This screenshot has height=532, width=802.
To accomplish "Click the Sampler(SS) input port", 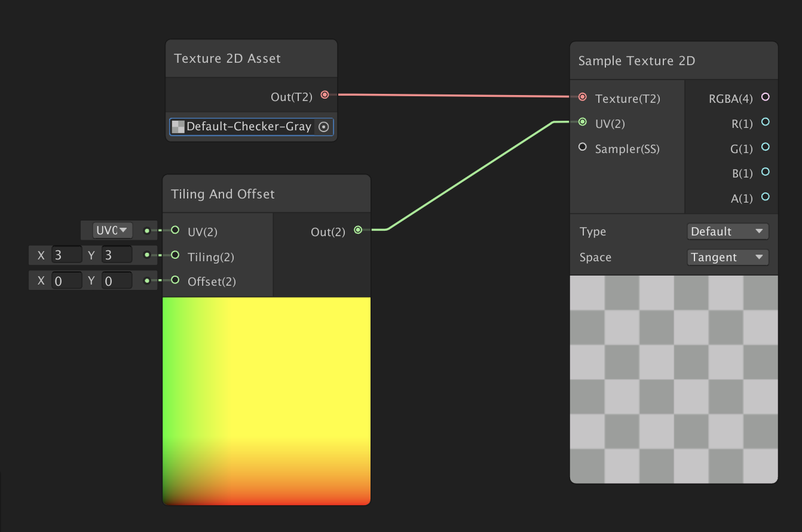I will point(583,147).
